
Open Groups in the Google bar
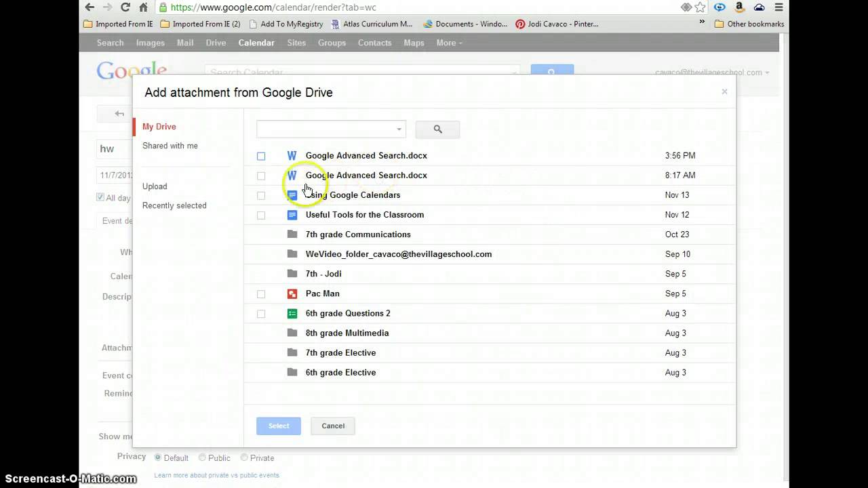[x=332, y=43]
